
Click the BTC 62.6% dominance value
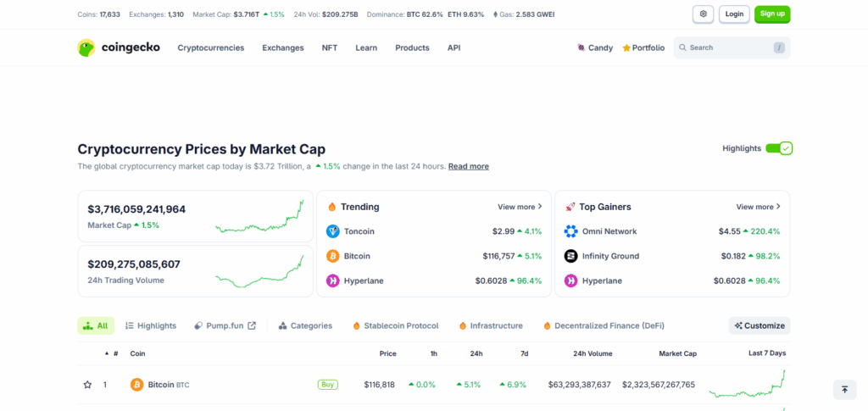coord(425,14)
